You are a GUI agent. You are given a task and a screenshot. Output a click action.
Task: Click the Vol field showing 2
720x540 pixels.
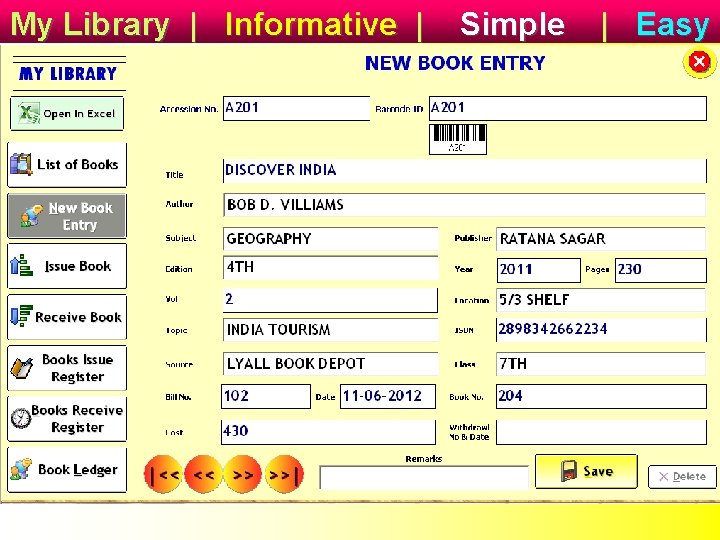click(330, 300)
